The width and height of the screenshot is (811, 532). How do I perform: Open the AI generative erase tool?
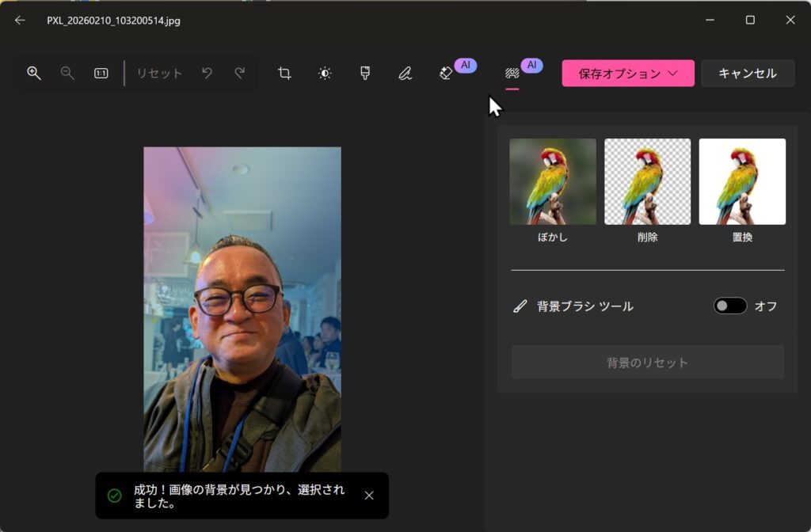coord(446,73)
